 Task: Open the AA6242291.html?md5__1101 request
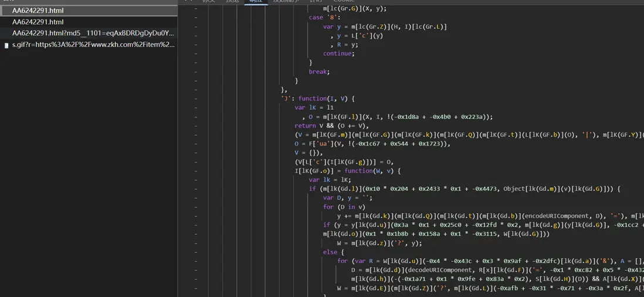click(93, 33)
